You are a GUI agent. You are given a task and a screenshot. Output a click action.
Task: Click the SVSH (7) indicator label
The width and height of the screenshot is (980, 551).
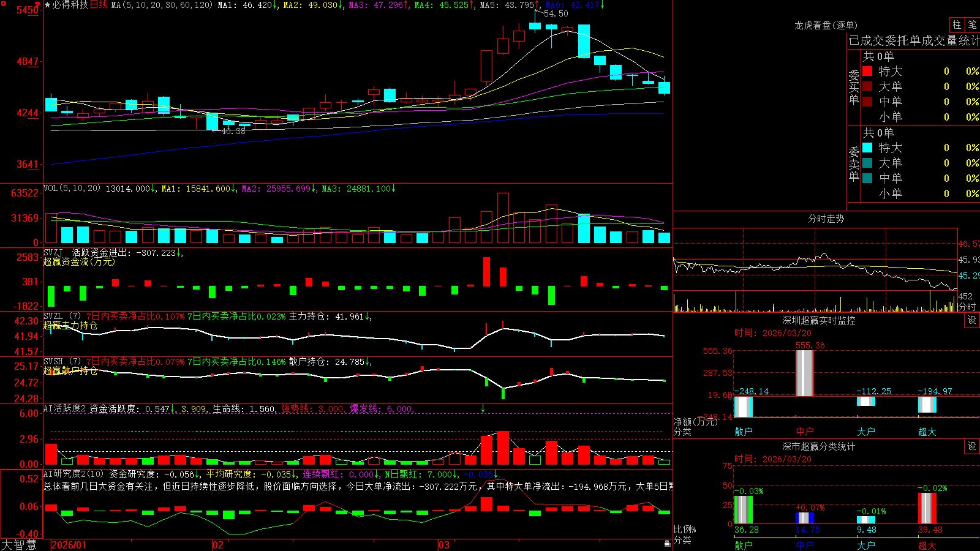[62, 362]
